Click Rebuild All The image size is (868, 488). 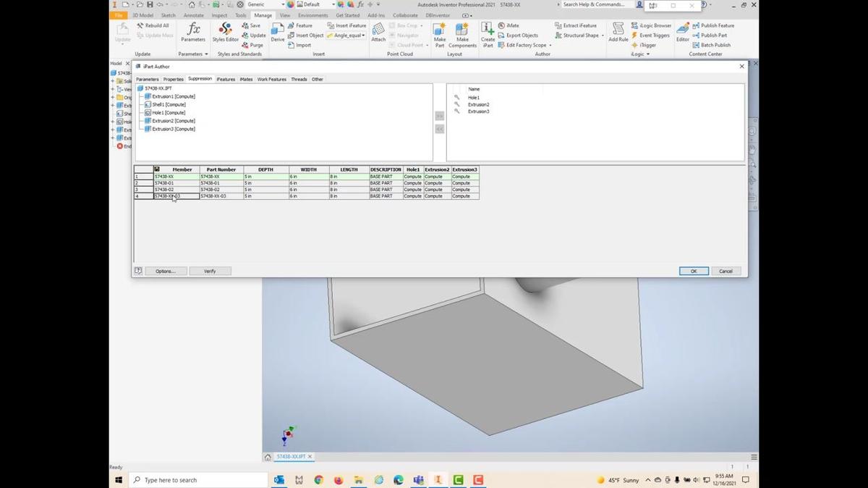(153, 25)
